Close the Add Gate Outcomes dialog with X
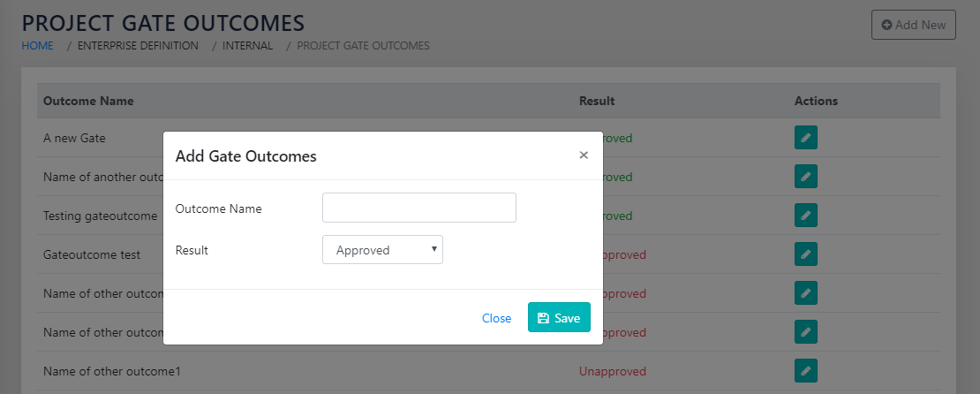The height and width of the screenshot is (394, 980). click(x=584, y=155)
